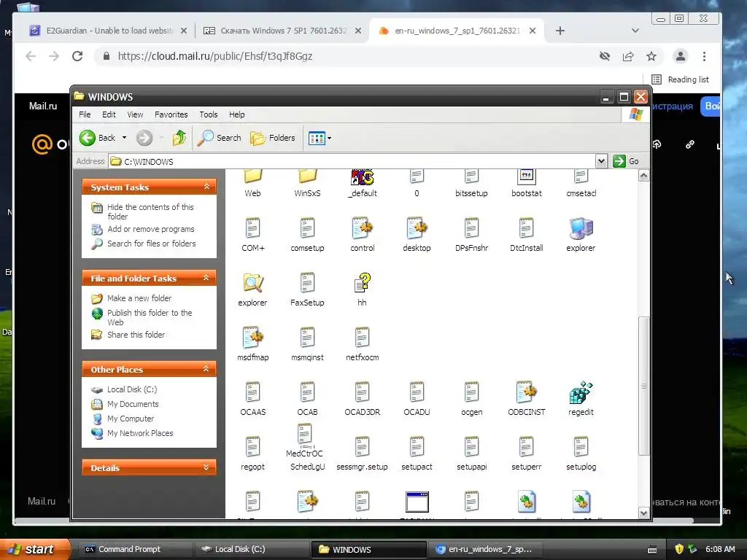Open the Favorites menu

pyautogui.click(x=171, y=114)
